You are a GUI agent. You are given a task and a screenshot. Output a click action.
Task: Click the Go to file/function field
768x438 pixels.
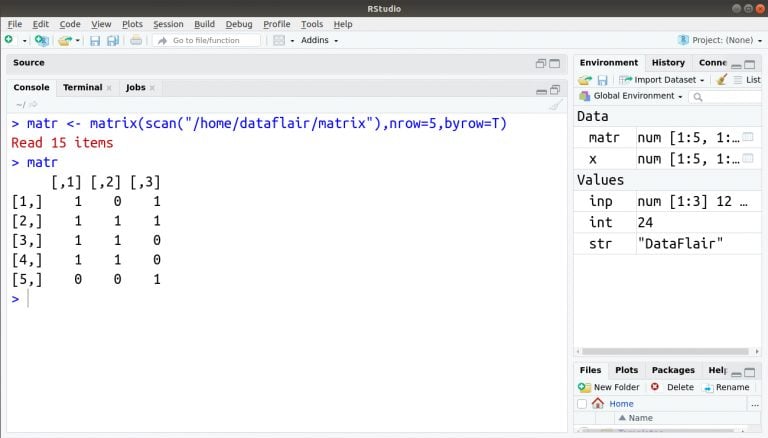[207, 40]
